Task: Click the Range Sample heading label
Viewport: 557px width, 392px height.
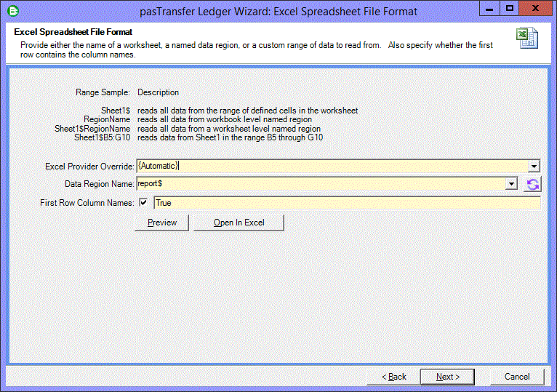Action: 103,92
